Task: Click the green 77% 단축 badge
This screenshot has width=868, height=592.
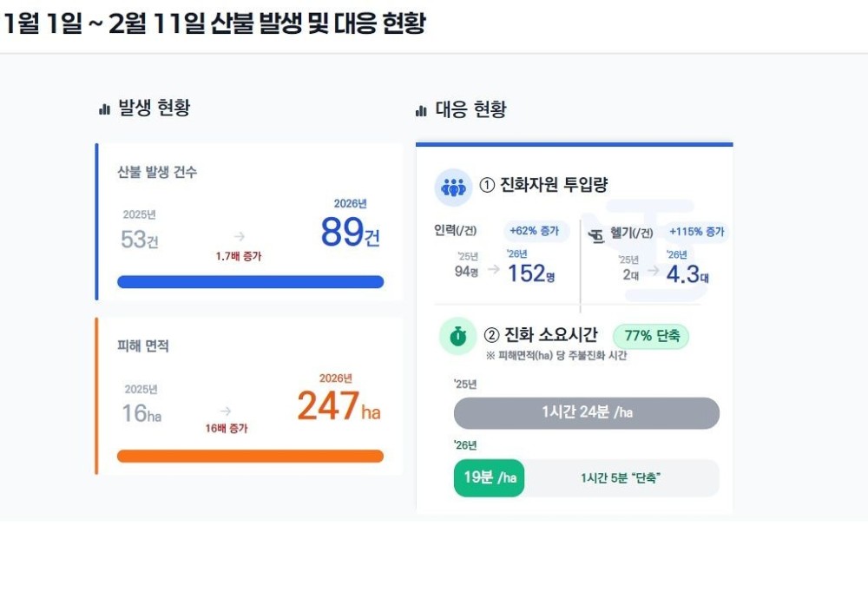Action: 651,336
